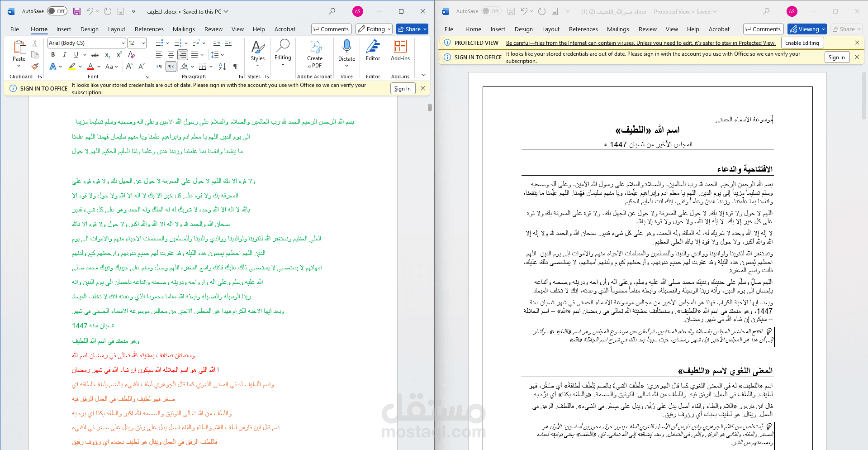Open Change Case Aa dropdown

[111, 67]
